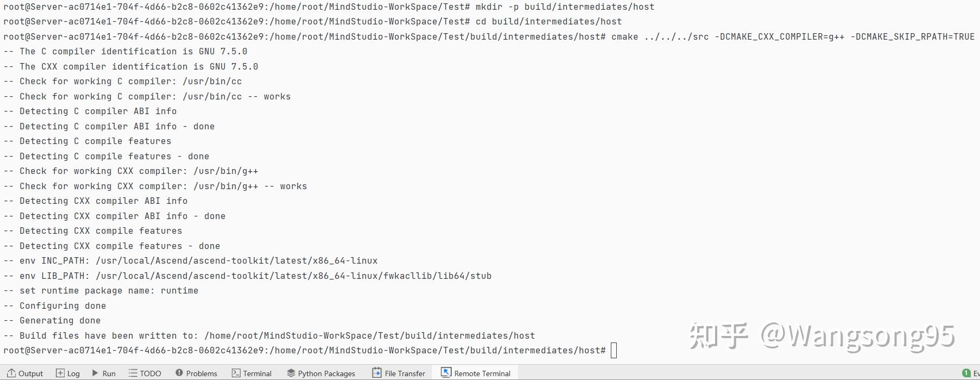This screenshot has width=980, height=380.
Task: Click the LIB_PATH fwkacllib stub path
Action: pyautogui.click(x=293, y=276)
